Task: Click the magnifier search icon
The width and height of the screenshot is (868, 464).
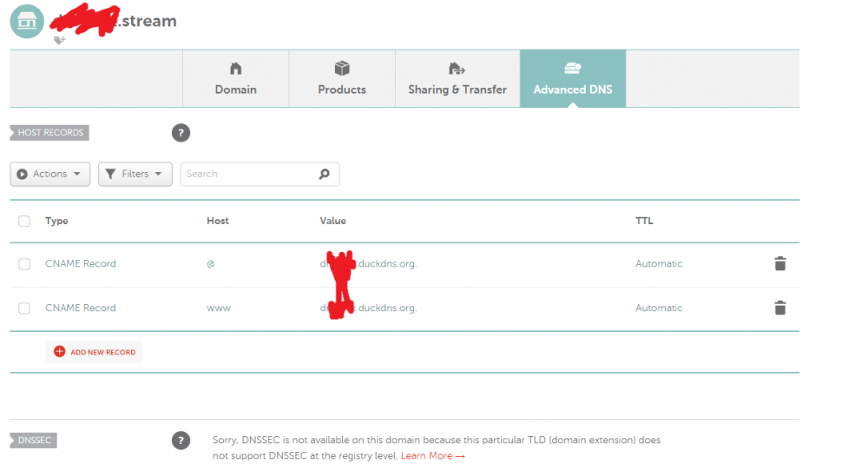Action: 325,174
